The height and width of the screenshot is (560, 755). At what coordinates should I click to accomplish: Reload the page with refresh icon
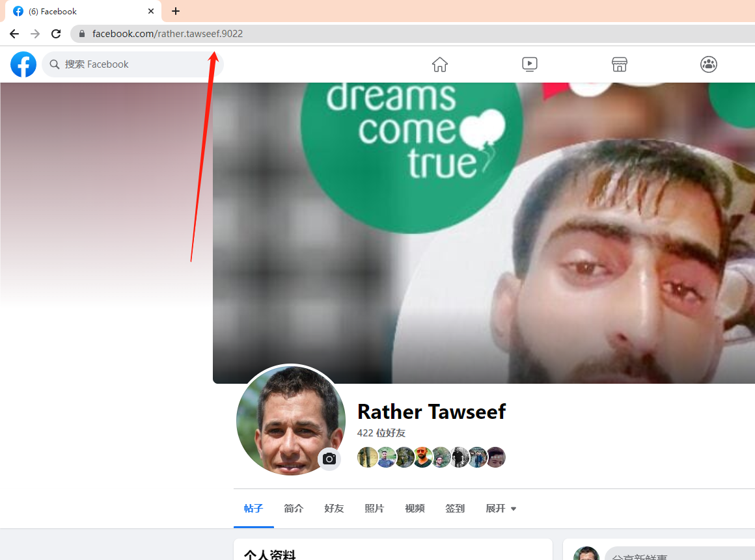[56, 34]
